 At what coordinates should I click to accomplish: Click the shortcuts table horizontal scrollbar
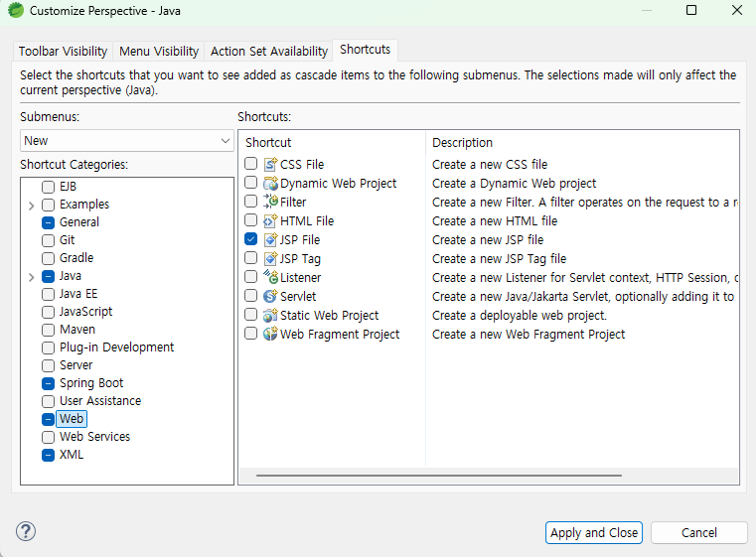coord(439,476)
